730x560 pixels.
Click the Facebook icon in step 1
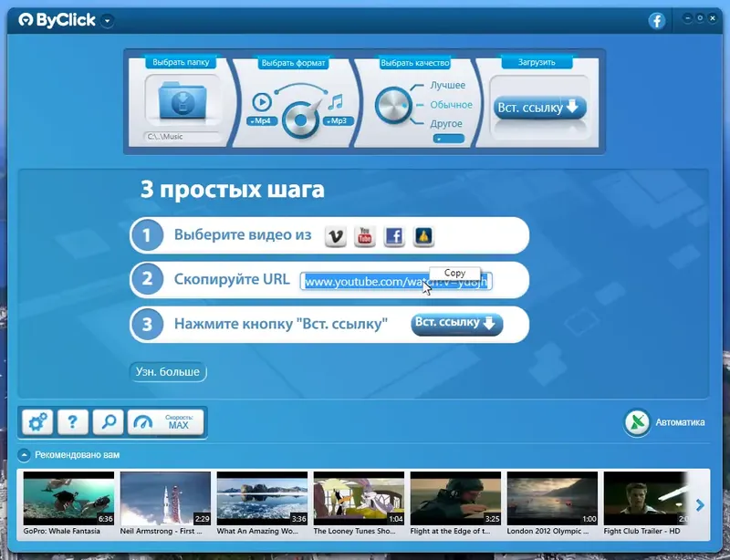(394, 235)
